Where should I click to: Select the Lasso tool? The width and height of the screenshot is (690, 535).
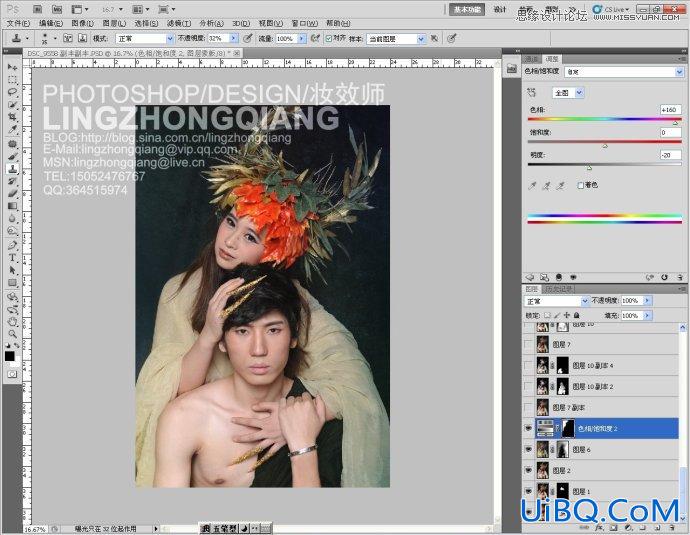click(12, 92)
